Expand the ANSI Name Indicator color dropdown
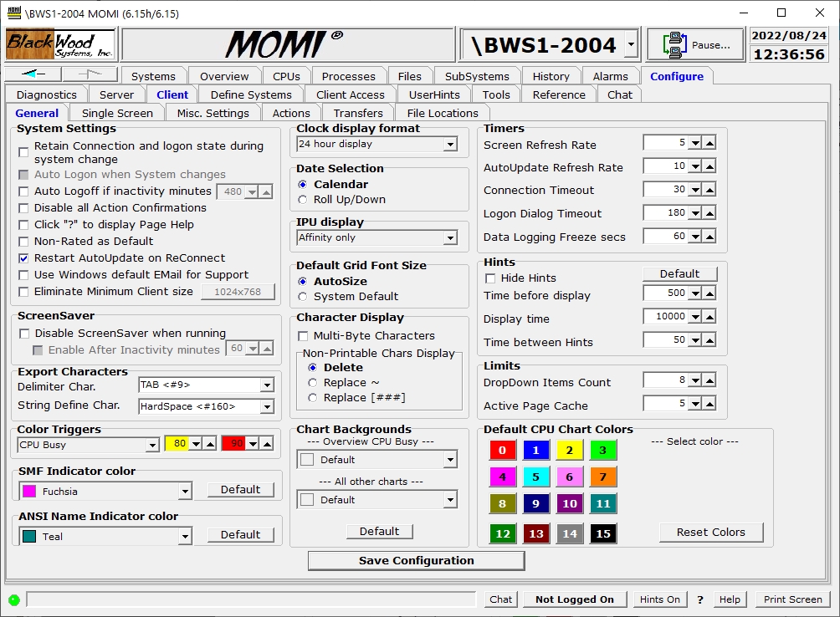This screenshot has width=840, height=617. tap(185, 536)
